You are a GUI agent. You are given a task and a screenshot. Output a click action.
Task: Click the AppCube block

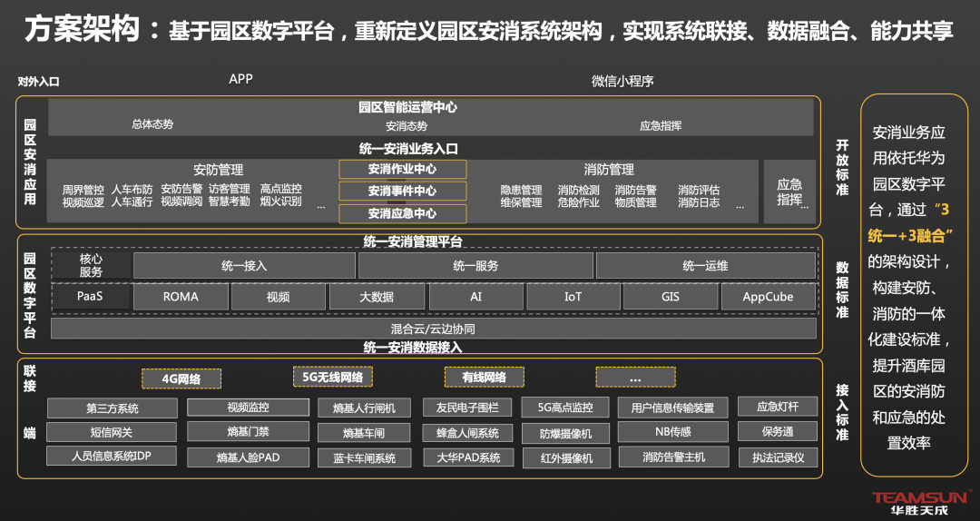coord(768,297)
